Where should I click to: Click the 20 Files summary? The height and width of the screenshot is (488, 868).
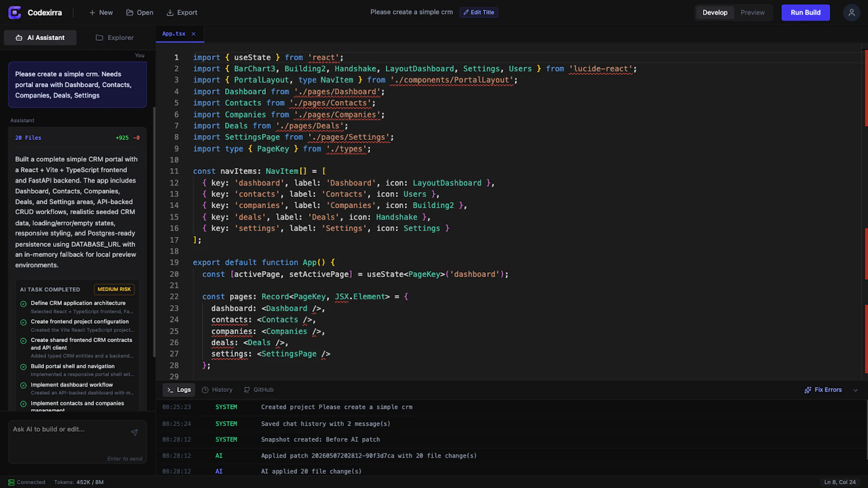28,138
